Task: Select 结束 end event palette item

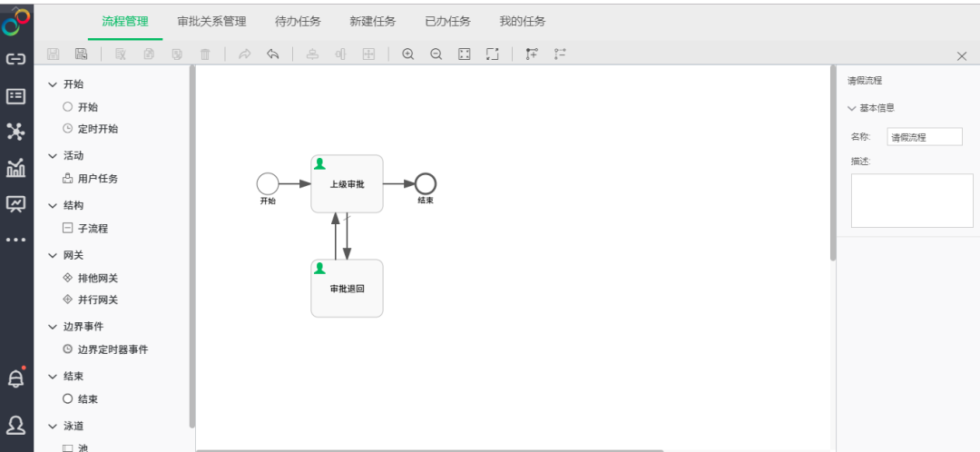Action: tap(81, 398)
